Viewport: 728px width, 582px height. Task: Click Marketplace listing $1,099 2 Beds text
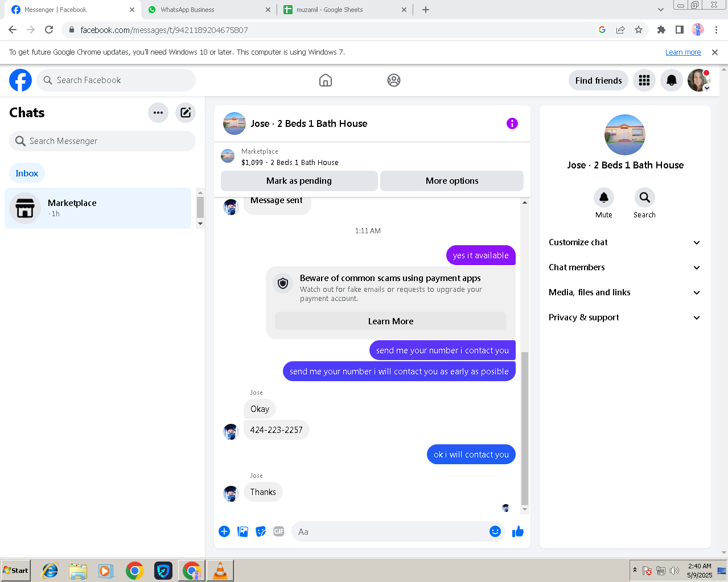(x=290, y=163)
